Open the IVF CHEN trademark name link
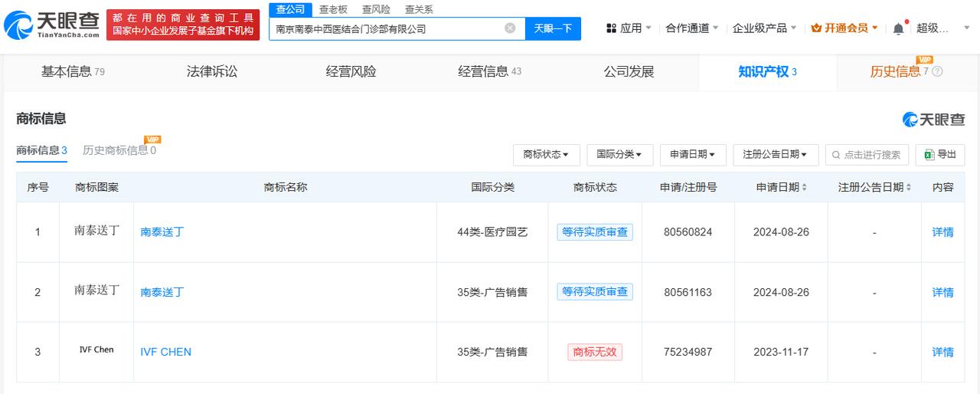 pyautogui.click(x=166, y=352)
